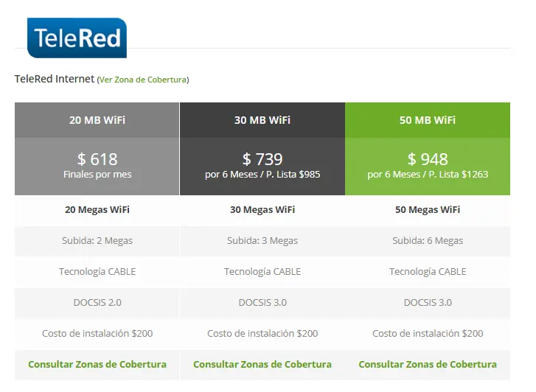Click Tecnología CABLE in the 20 MB column
The width and height of the screenshot is (536, 392).
click(x=97, y=272)
